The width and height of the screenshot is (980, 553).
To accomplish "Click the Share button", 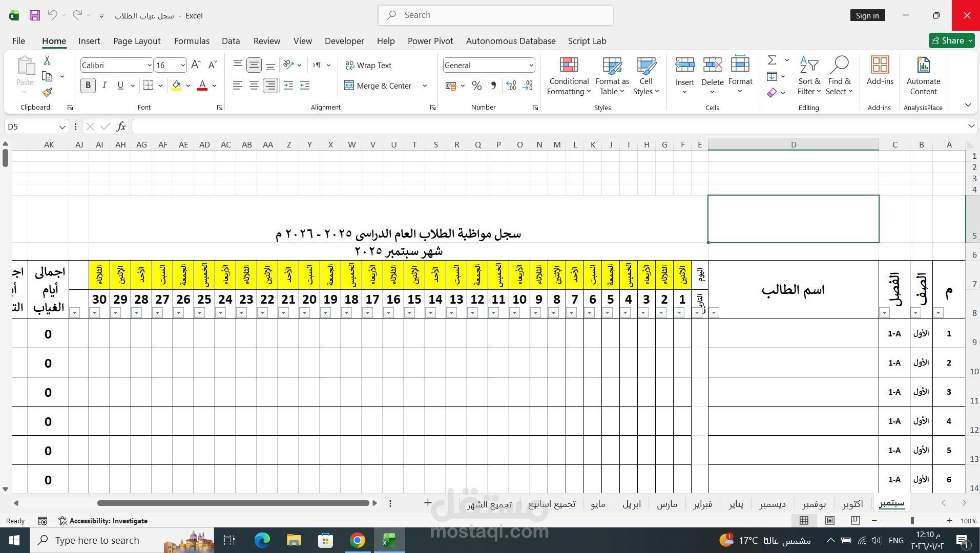I will [951, 40].
